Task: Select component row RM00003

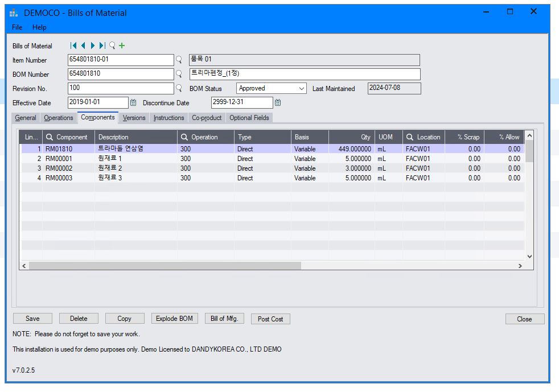Action: pyautogui.click(x=273, y=178)
